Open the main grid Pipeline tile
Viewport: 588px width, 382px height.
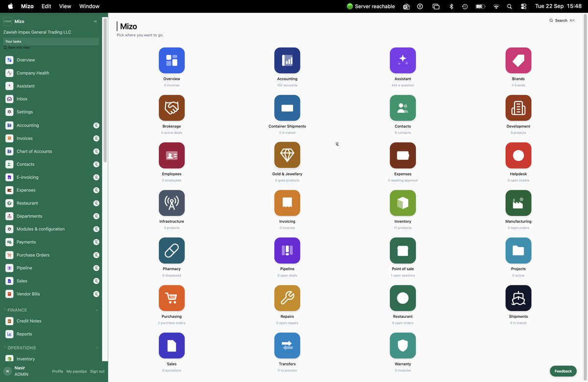click(287, 251)
